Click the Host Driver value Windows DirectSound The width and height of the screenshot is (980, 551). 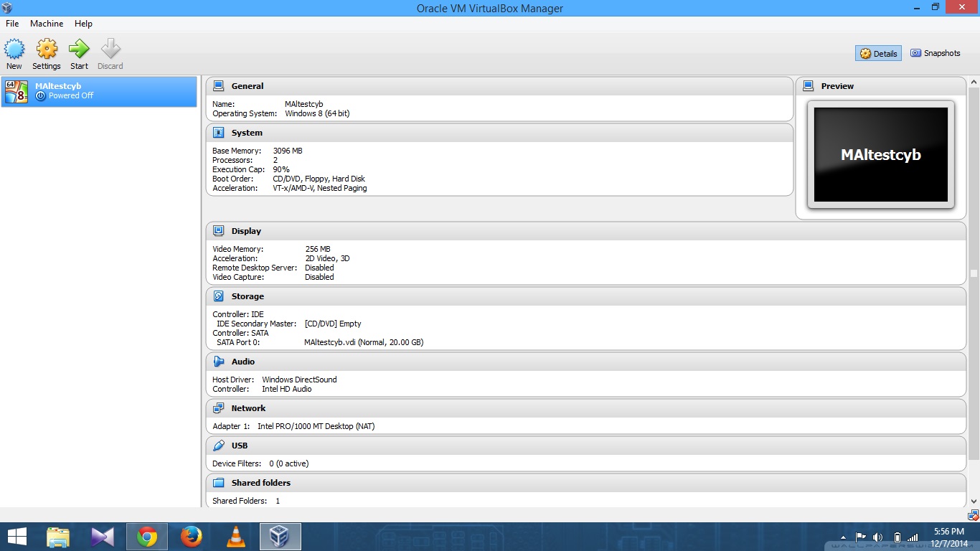(x=299, y=380)
